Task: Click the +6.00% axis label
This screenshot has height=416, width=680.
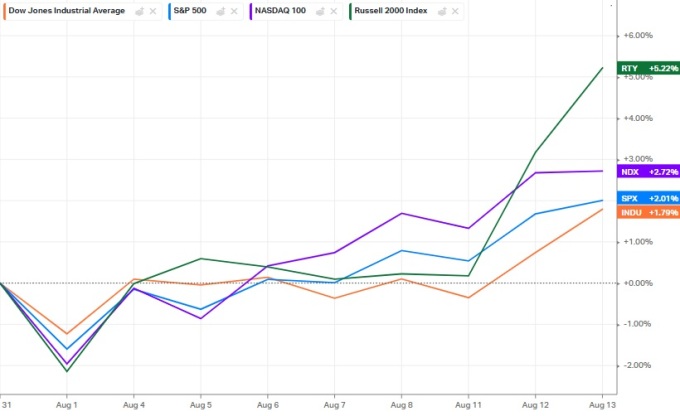Action: (x=638, y=36)
